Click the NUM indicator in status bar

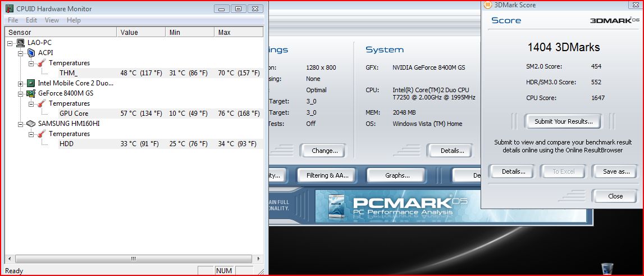(x=224, y=270)
